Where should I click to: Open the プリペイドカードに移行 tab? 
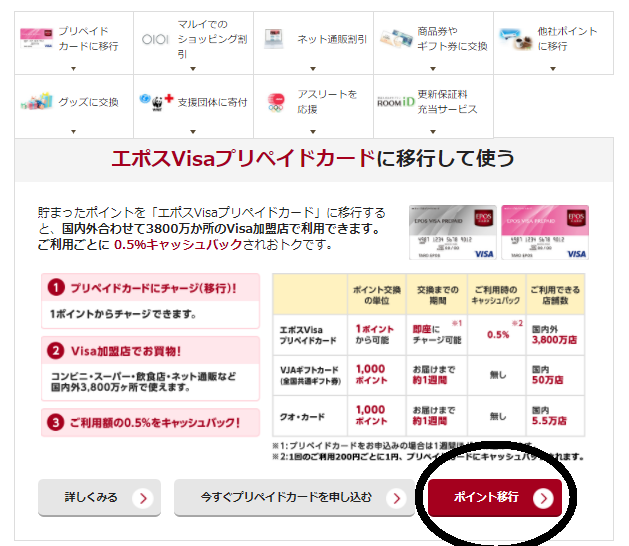pos(74,43)
